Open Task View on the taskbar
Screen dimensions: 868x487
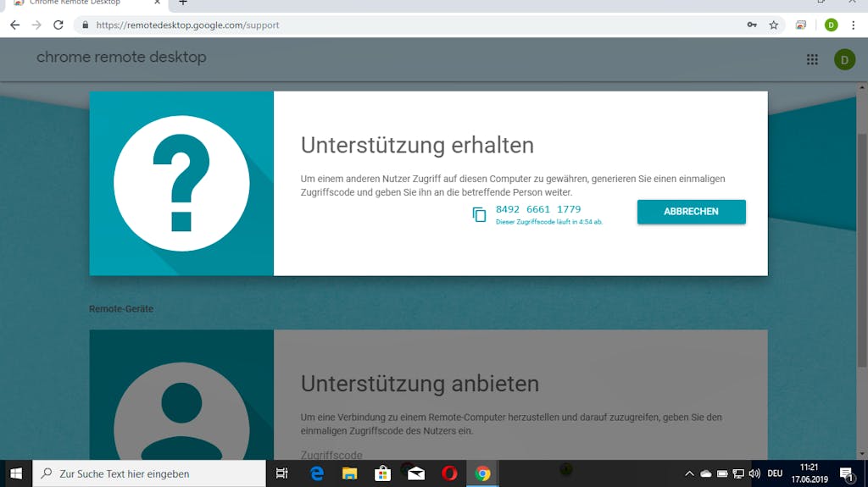click(x=281, y=473)
